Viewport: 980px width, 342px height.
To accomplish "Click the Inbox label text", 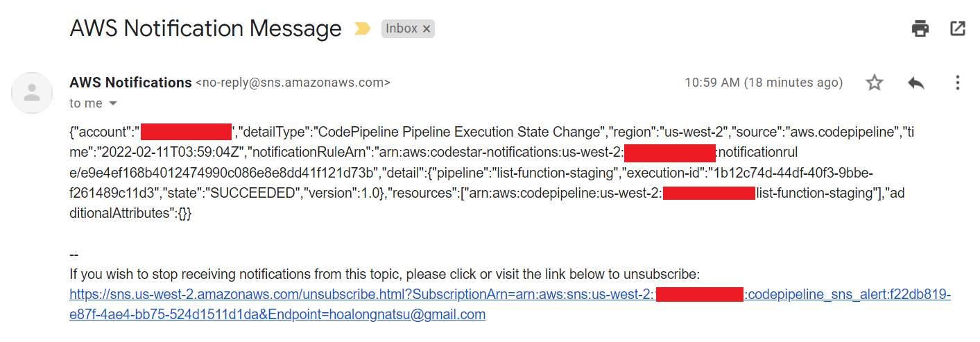I will (402, 29).
